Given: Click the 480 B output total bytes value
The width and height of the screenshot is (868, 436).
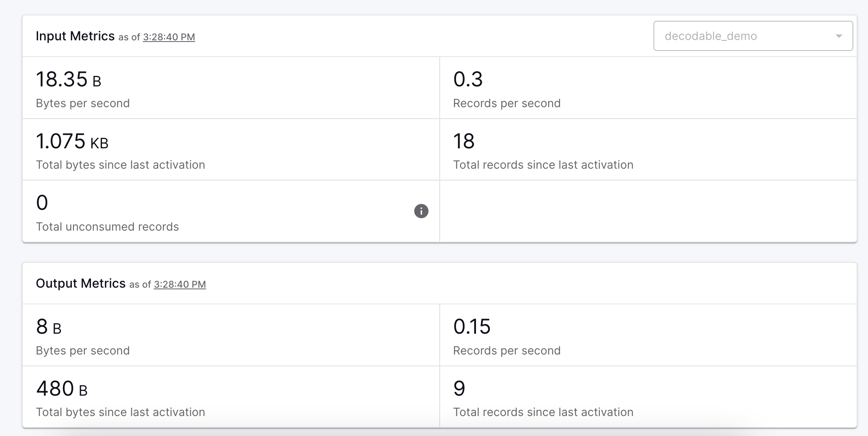Looking at the screenshot, I should (62, 389).
